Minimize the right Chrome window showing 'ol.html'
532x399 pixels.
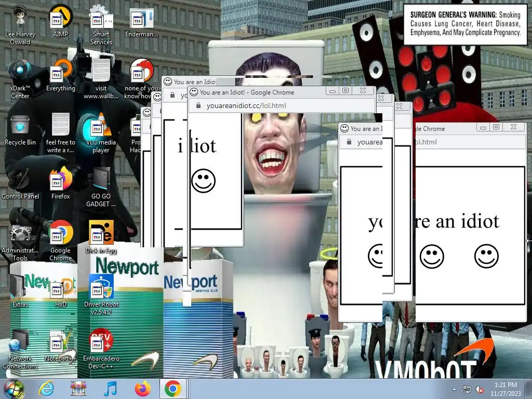click(x=483, y=127)
